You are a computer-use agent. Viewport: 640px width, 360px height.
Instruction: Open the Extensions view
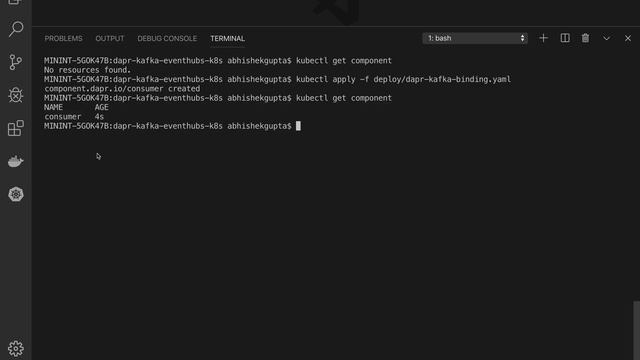[x=16, y=128]
